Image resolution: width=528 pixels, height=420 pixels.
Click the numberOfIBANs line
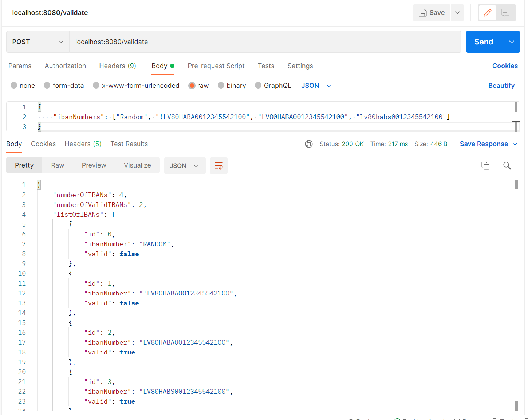90,195
